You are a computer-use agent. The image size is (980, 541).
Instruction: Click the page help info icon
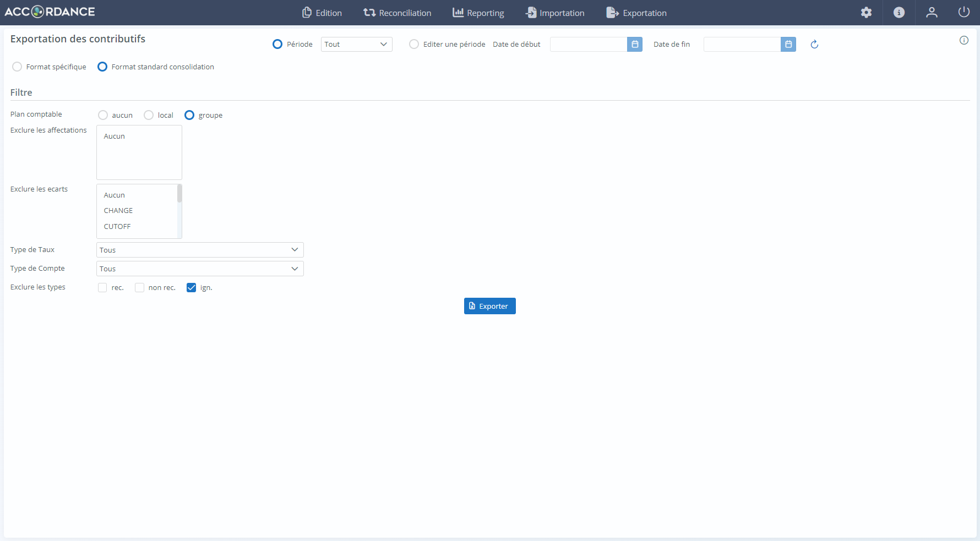click(x=964, y=40)
